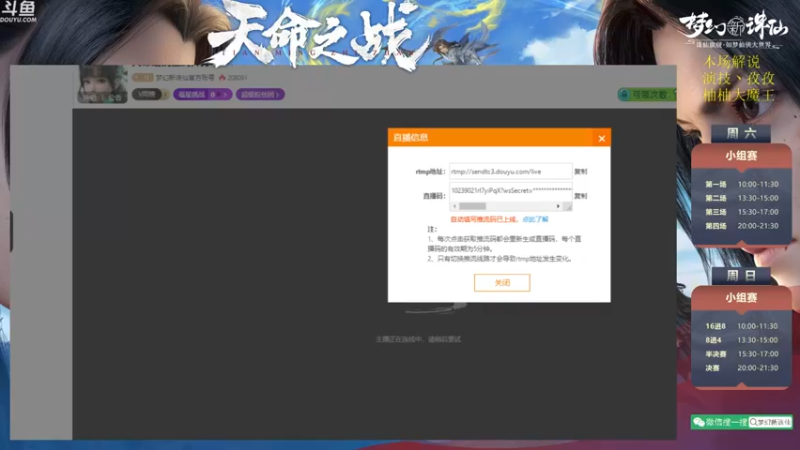Click the rtmp地址 address field
800x450 pixels.
coord(510,171)
